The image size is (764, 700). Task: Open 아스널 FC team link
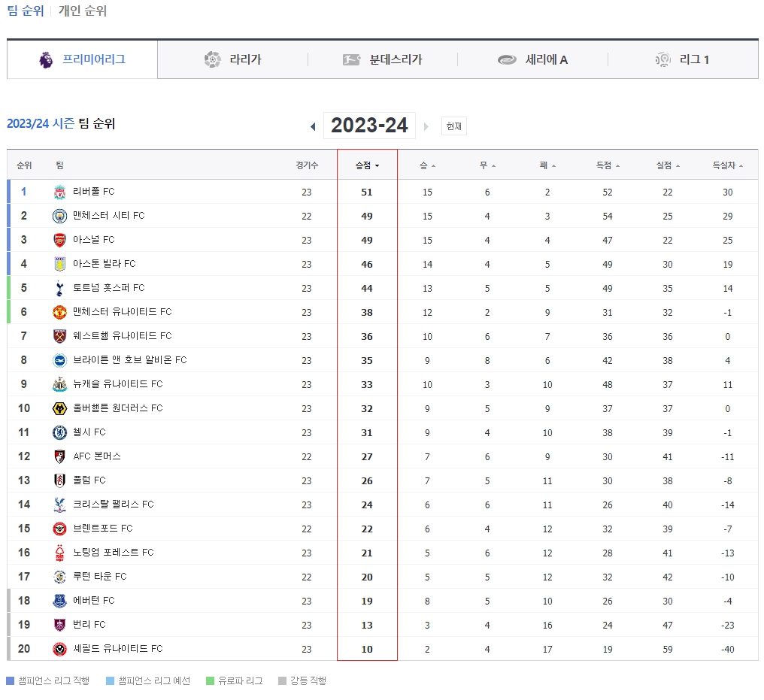pos(93,240)
